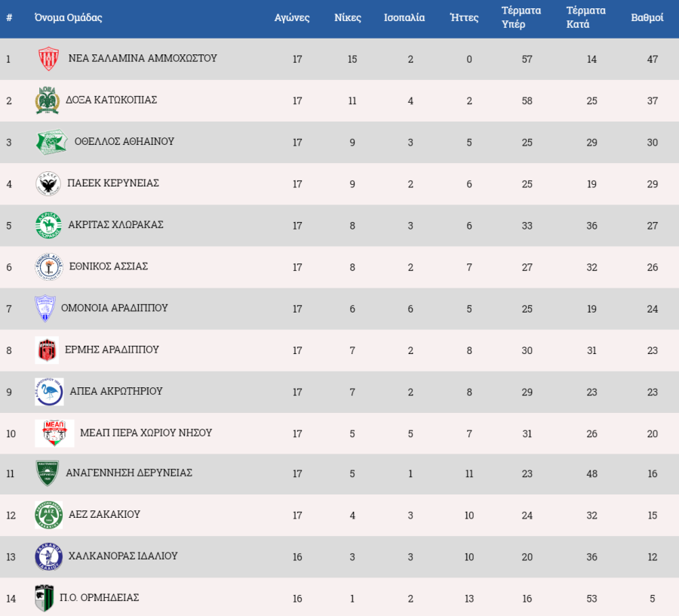The width and height of the screenshot is (679, 616).
Task: Click the ΟΘΕΛΛΟΣ ΑΘΗΑΙΝΟΥ green logo
Action: [x=51, y=142]
